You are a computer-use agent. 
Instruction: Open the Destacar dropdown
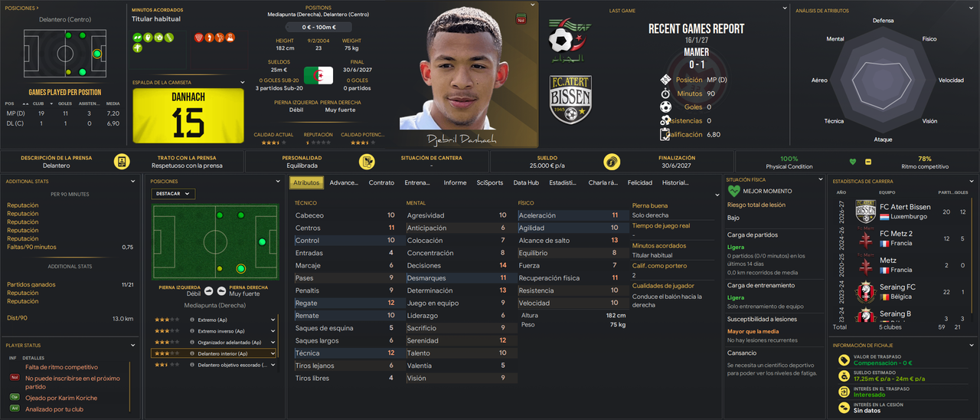[174, 194]
